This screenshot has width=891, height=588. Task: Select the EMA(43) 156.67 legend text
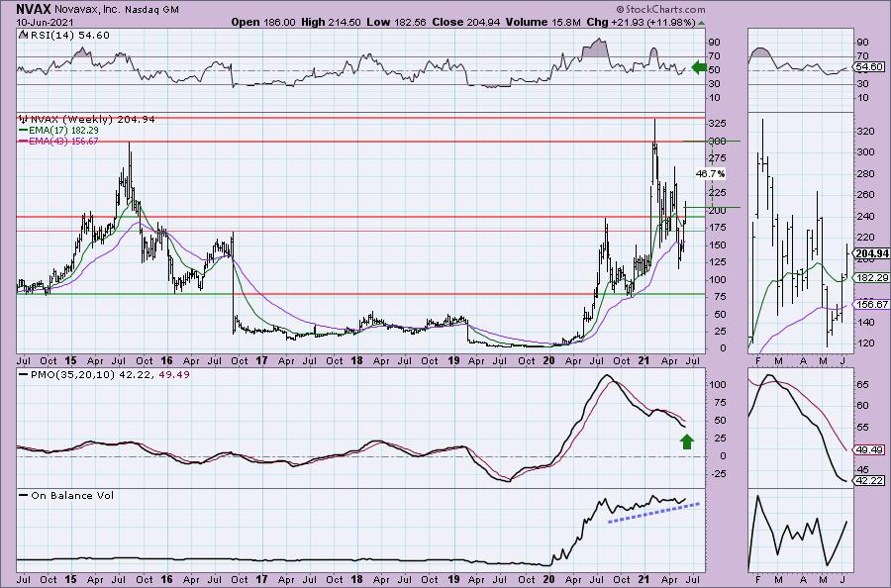pyautogui.click(x=63, y=141)
